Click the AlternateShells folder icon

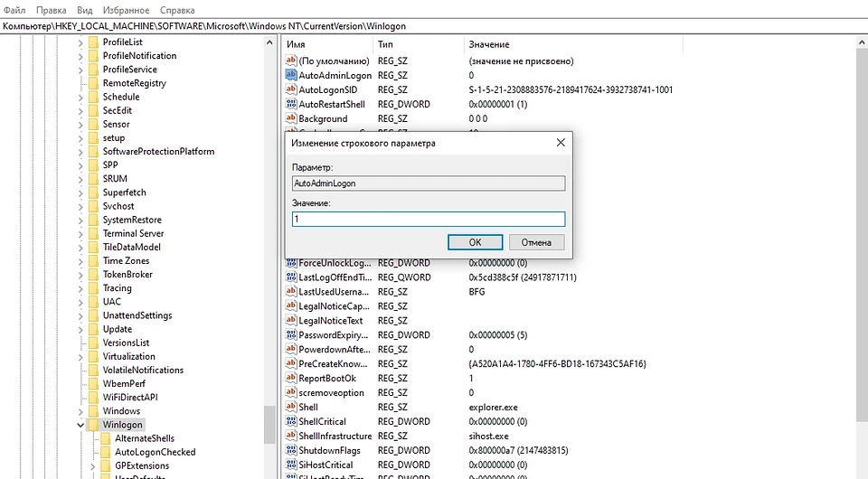point(104,438)
